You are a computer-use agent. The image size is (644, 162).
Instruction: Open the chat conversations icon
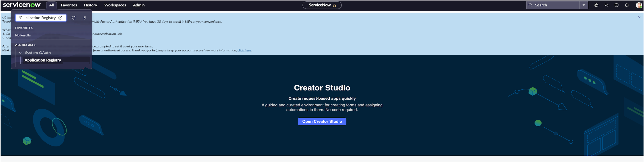pos(606,5)
